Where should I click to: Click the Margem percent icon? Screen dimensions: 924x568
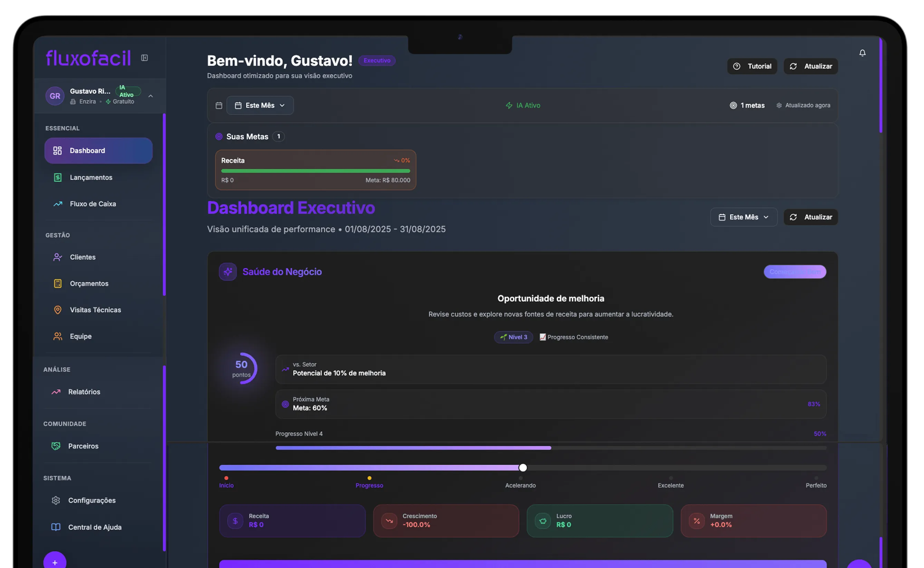696,521
